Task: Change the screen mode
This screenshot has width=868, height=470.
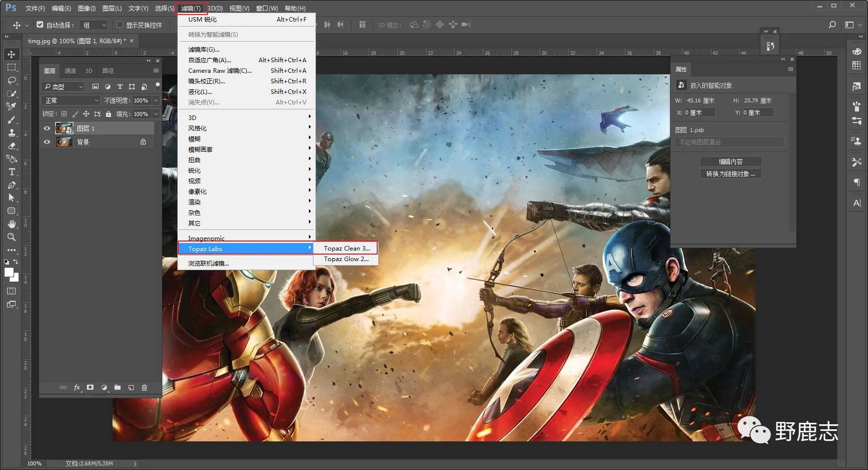Action: [x=12, y=304]
